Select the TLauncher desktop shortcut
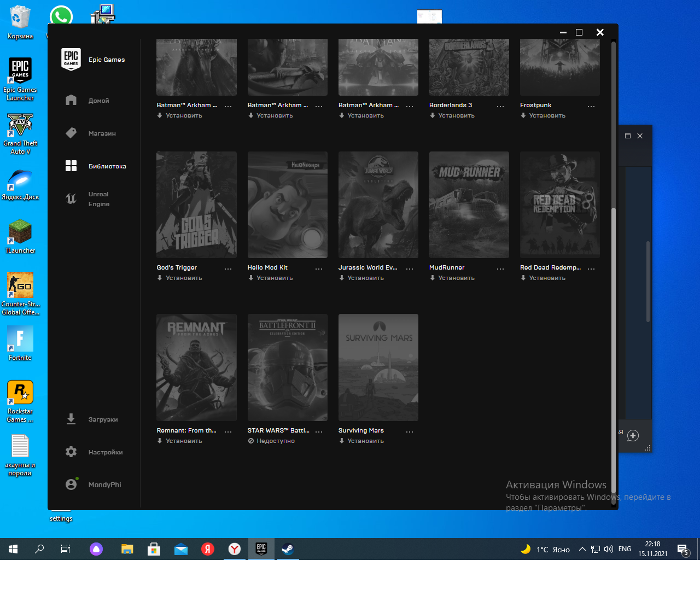The image size is (700, 613). tap(20, 237)
